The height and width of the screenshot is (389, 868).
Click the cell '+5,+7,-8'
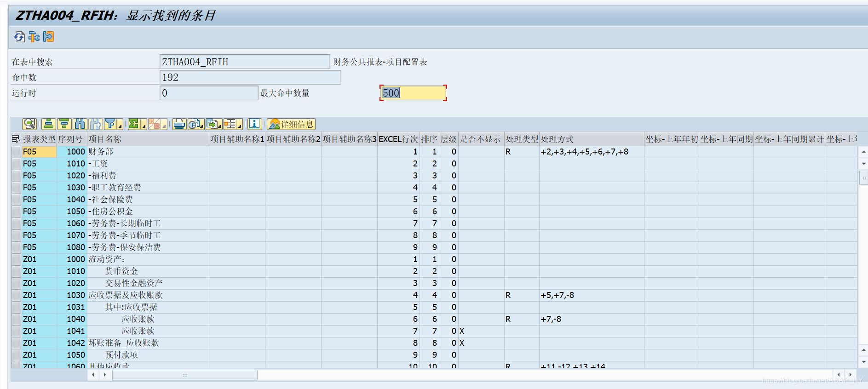pyautogui.click(x=592, y=295)
